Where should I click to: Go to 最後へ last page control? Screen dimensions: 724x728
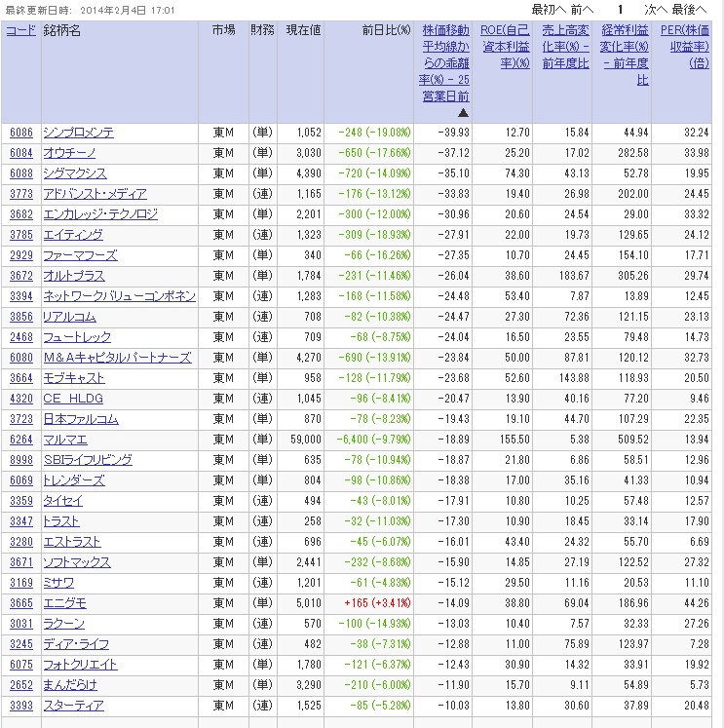(x=689, y=10)
